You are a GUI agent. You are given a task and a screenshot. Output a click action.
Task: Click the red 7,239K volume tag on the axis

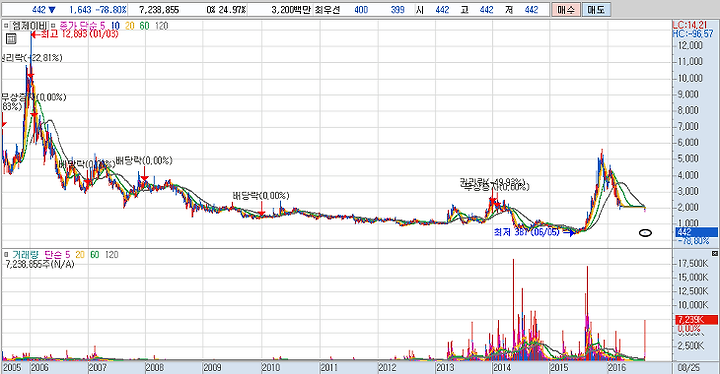pos(696,320)
